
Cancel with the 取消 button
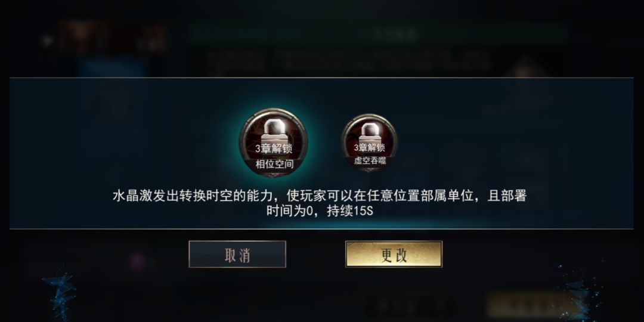237,254
